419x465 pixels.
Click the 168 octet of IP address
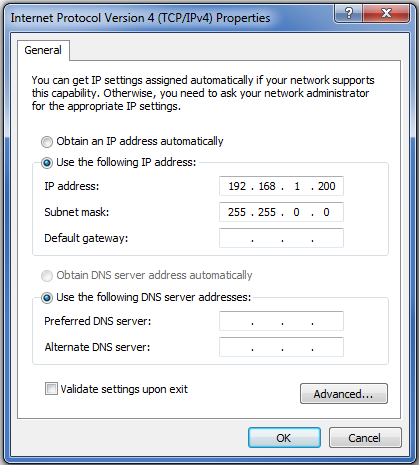pos(267,186)
